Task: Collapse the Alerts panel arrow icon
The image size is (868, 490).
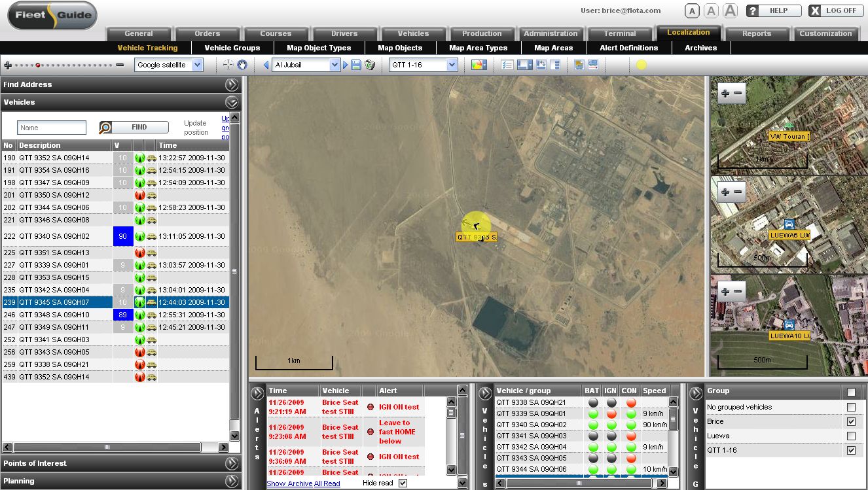Action: (258, 393)
